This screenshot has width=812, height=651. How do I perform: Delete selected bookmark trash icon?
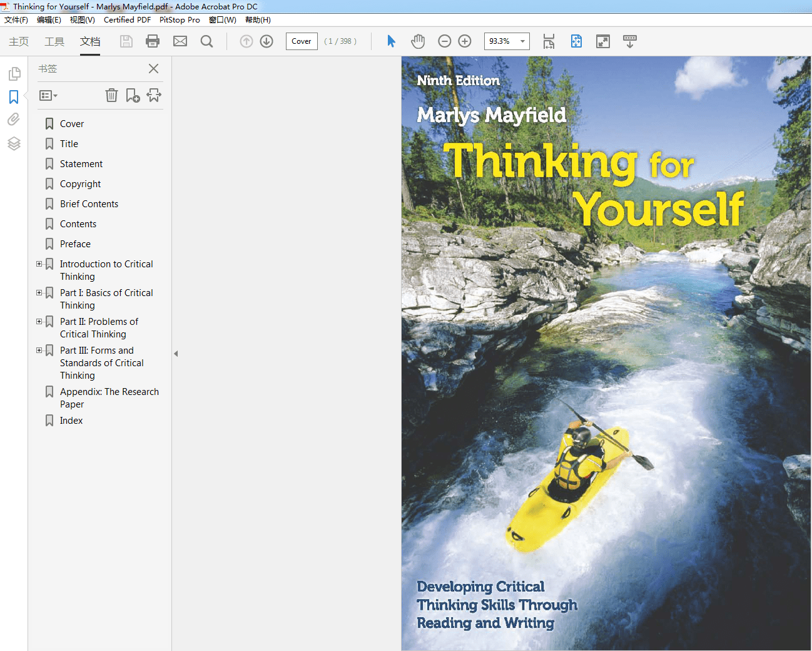(111, 95)
